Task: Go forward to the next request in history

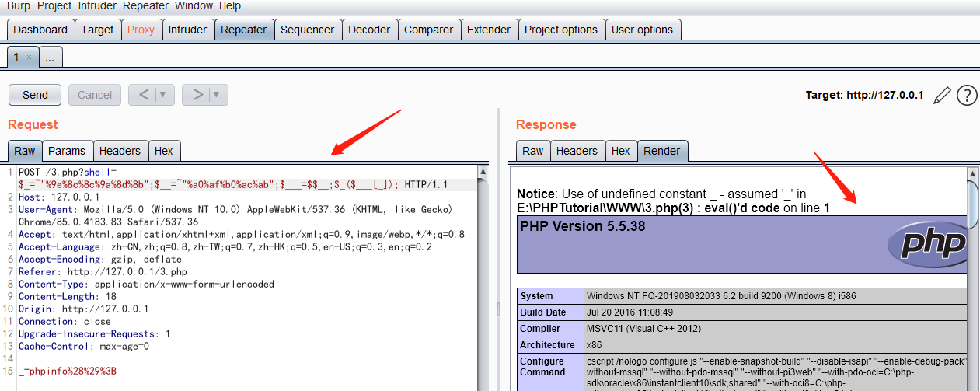Action: 197,95
